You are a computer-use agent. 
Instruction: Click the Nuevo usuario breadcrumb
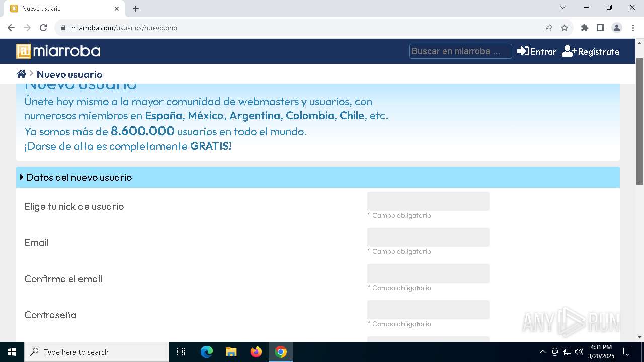click(x=69, y=75)
